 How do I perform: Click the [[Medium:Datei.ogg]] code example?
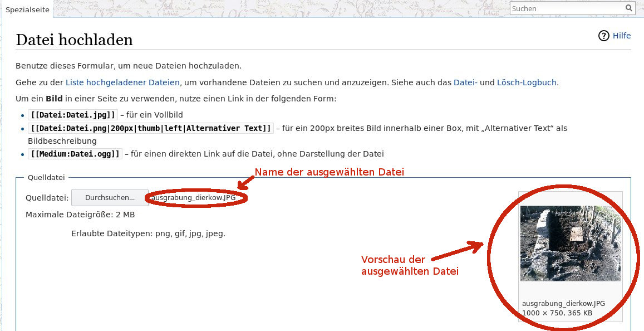coord(75,154)
